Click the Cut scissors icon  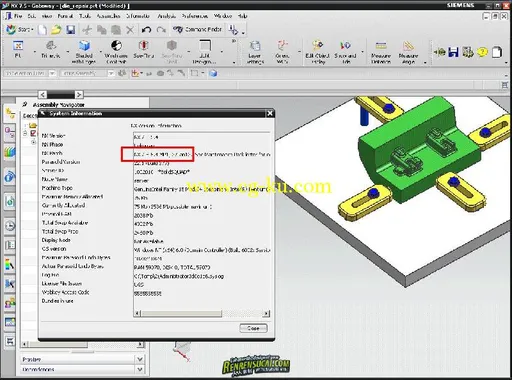(x=87, y=30)
